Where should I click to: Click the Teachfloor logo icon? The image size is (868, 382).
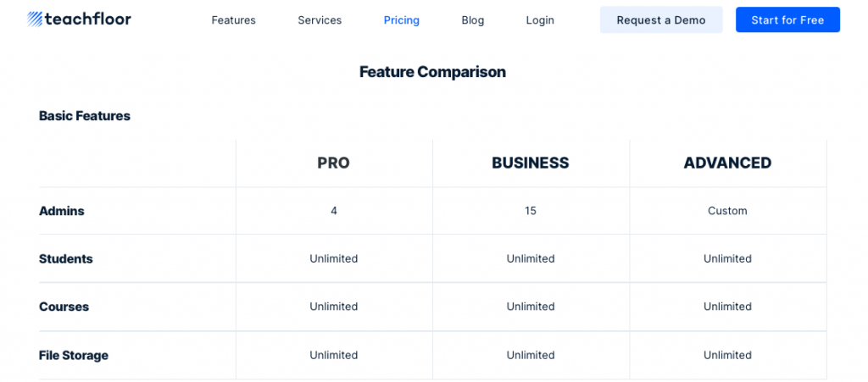point(38,19)
